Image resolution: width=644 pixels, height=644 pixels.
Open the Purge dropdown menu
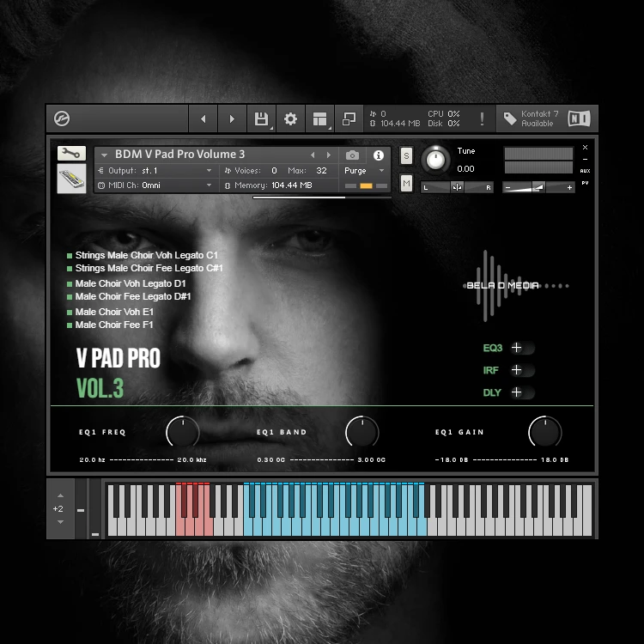364,171
